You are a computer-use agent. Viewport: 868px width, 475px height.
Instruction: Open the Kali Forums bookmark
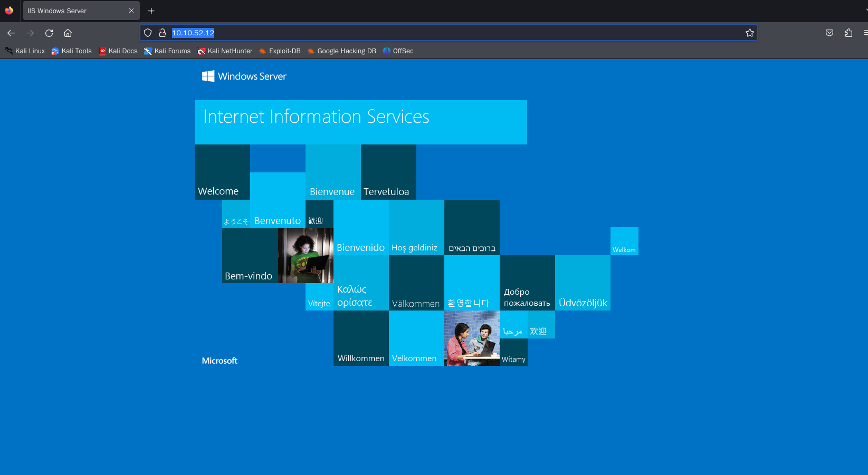pyautogui.click(x=167, y=51)
